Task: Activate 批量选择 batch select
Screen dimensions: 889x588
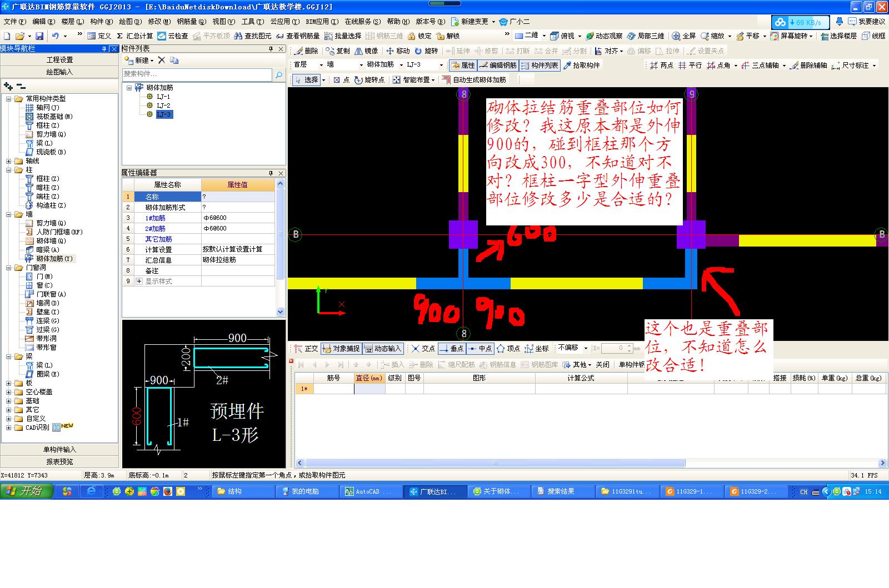Action: [343, 36]
